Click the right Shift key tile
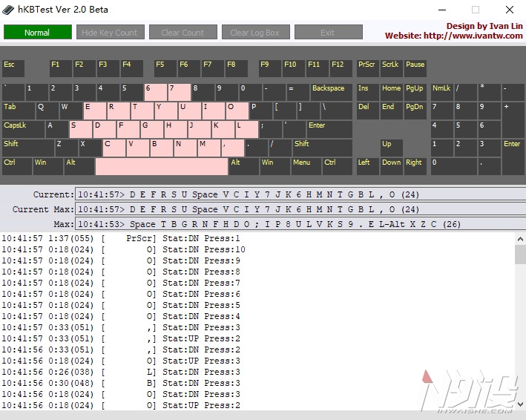526x420 pixels. [323, 148]
